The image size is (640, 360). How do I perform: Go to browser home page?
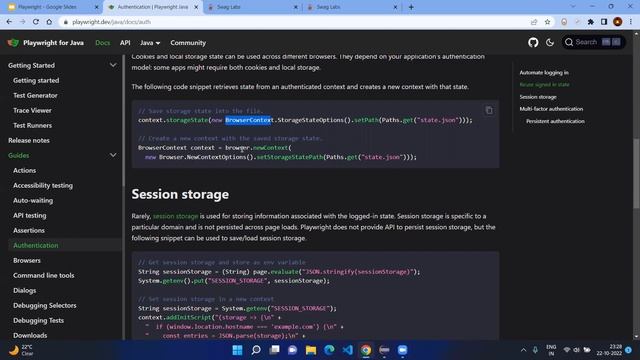[49, 22]
